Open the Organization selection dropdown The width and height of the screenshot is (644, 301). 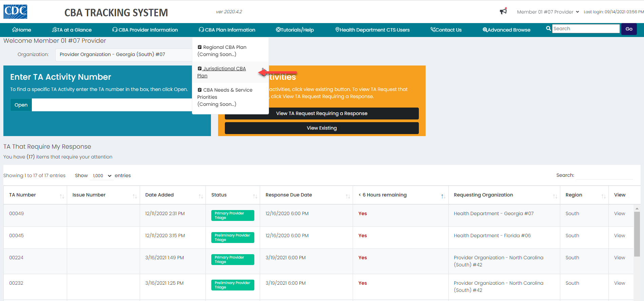[124, 55]
